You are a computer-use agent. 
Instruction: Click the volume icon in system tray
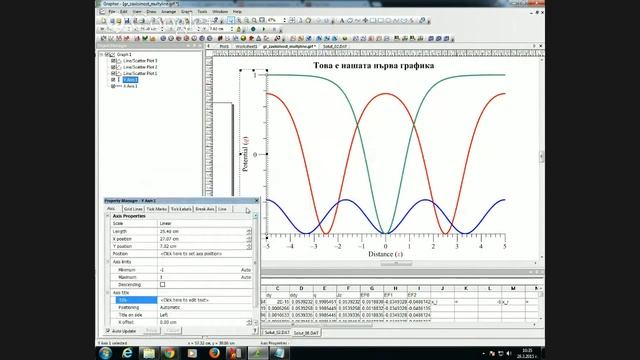[x=509, y=353]
